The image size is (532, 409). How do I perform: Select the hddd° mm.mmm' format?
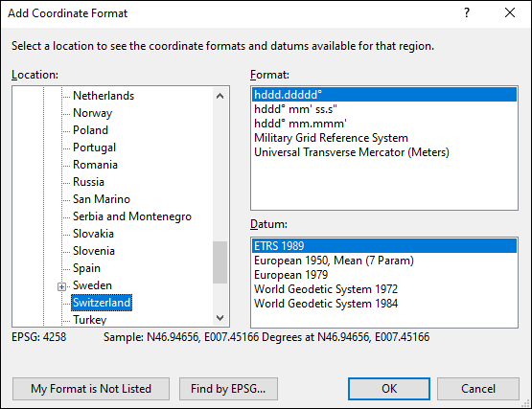(384, 124)
